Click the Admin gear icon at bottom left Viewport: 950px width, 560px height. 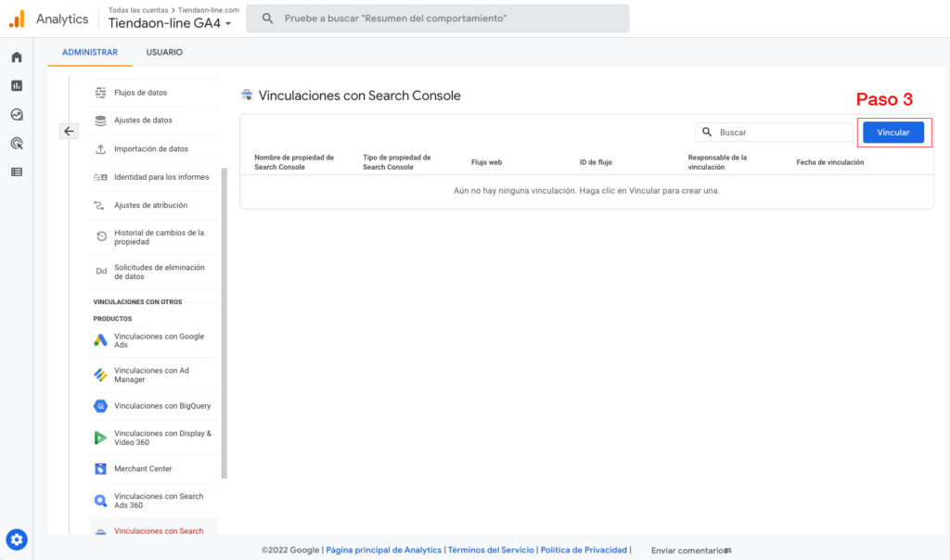[x=17, y=540]
